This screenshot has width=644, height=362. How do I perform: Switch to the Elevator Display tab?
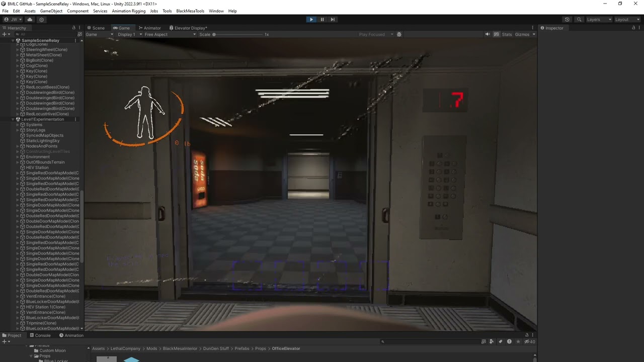coord(188,28)
